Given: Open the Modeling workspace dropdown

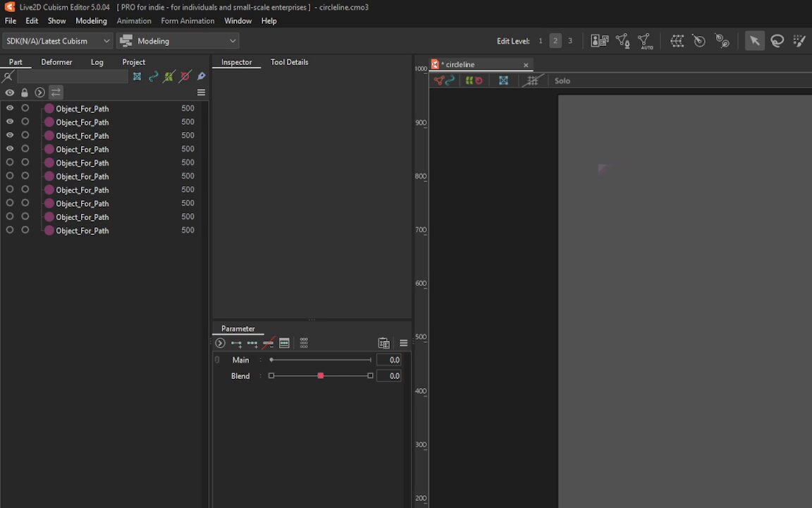Looking at the screenshot, I should tap(178, 41).
